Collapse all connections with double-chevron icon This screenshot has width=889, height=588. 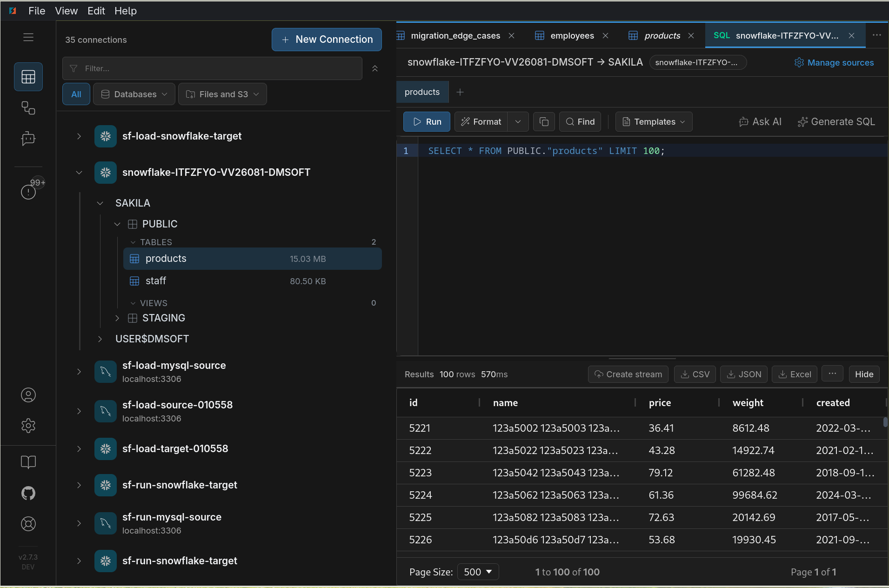tap(375, 68)
